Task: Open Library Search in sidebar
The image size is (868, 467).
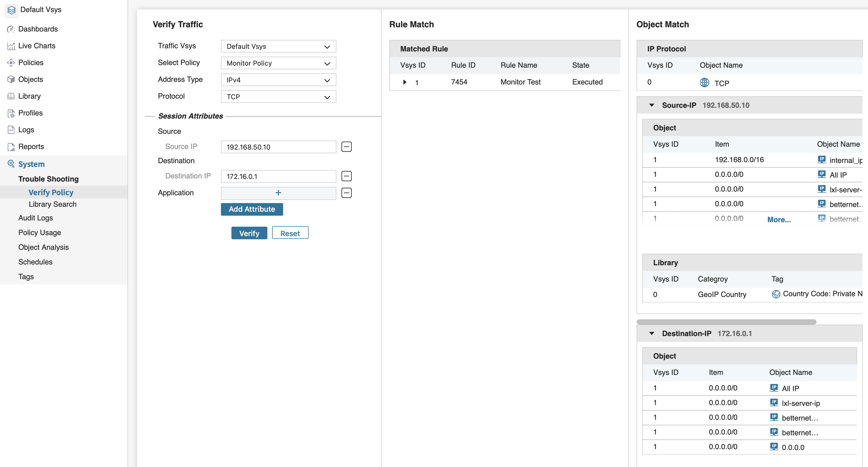Action: 52,205
